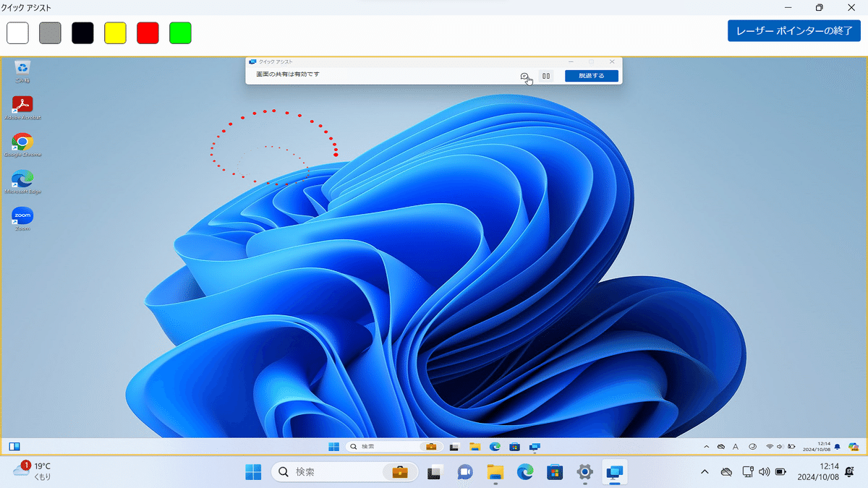Image resolution: width=868 pixels, height=488 pixels.
Task: Open chat icon in remote Quick Assist bar
Action: [524, 75]
